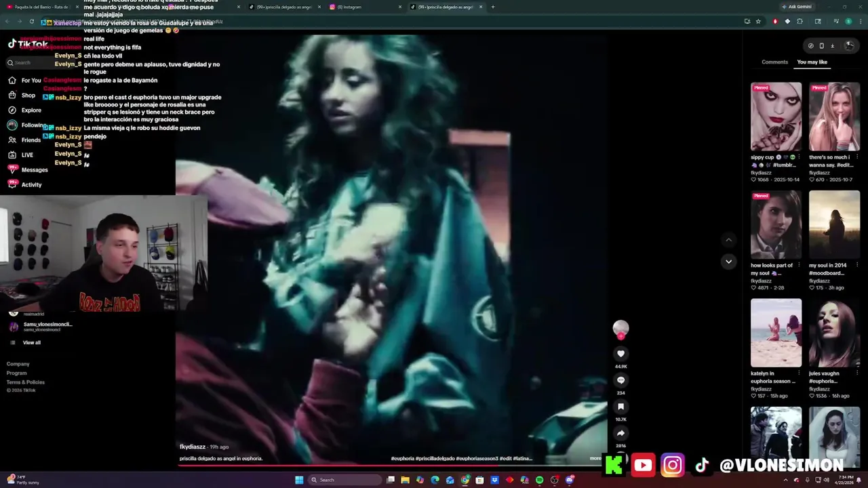This screenshot has width=868, height=488.
Task: Expand the video caption with more
Action: click(595, 458)
